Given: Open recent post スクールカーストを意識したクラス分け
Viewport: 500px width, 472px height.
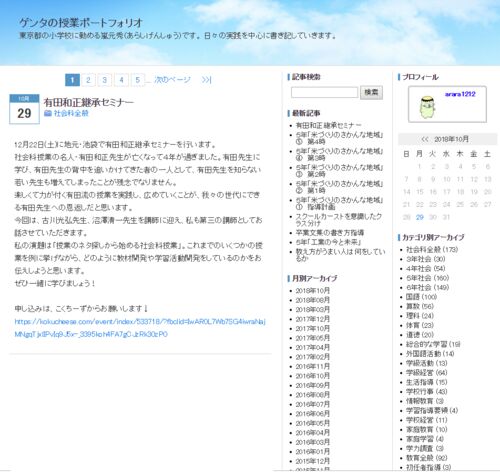Looking at the screenshot, I should tap(339, 220).
